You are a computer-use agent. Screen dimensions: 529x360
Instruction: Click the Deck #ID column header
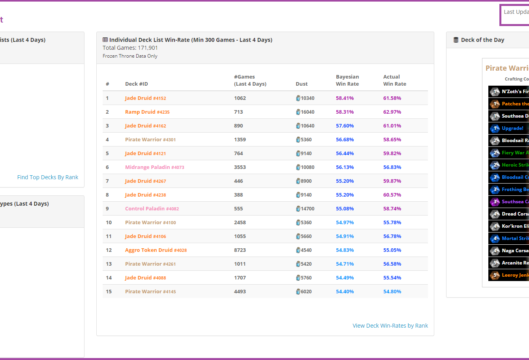(x=136, y=84)
